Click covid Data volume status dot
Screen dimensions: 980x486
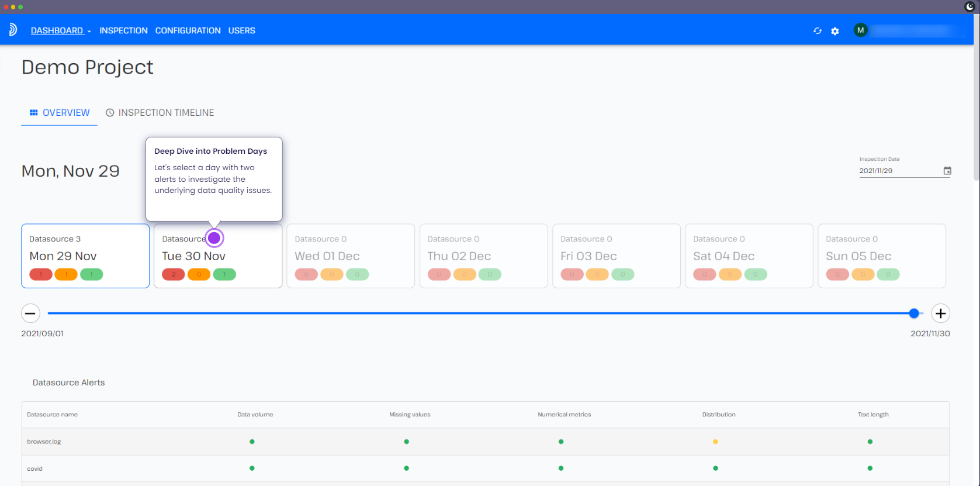pos(252,468)
